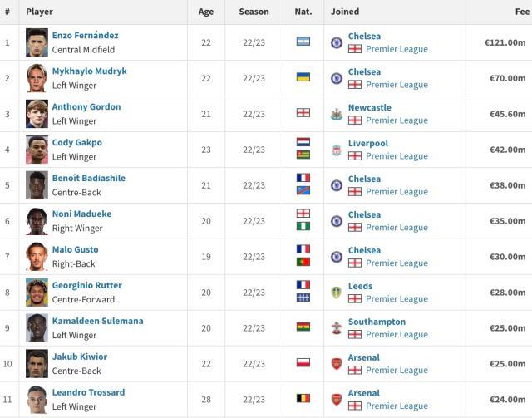Click Liverpool club crest icon
The image size is (532, 418).
[x=337, y=150]
